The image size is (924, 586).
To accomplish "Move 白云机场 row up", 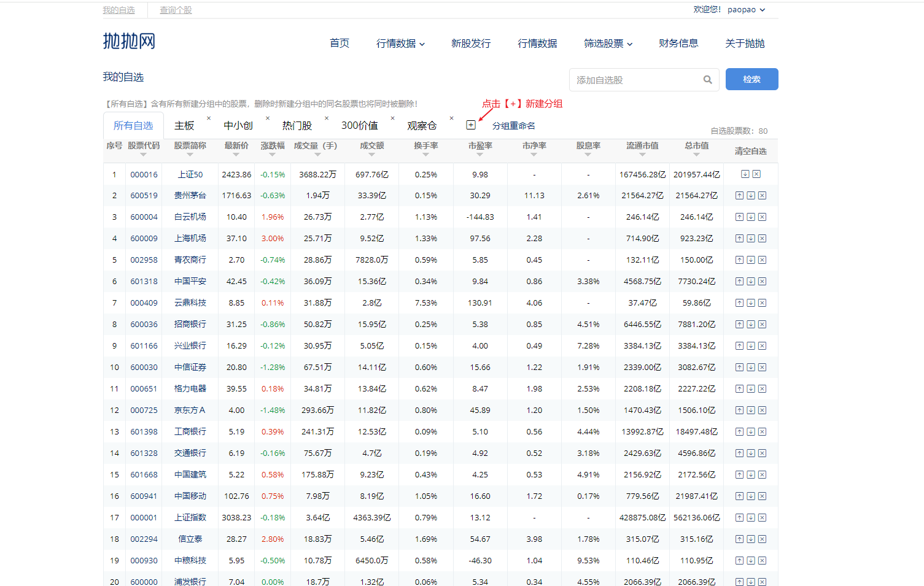I will (x=739, y=217).
